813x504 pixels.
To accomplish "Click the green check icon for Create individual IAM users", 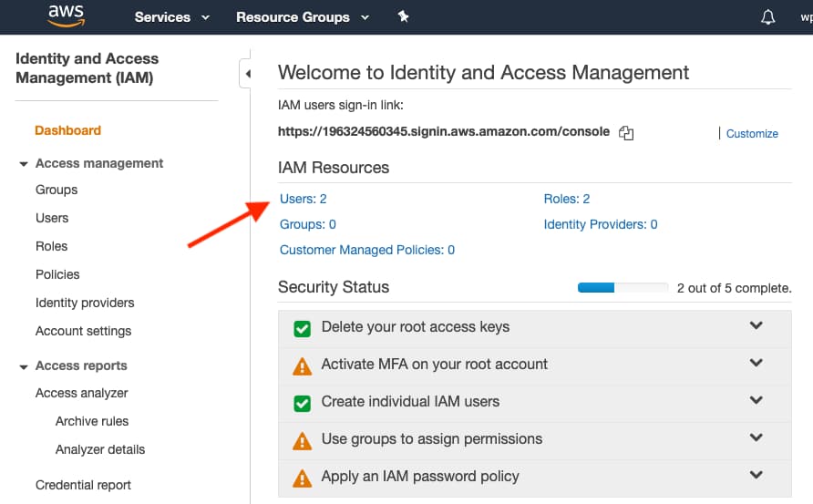I will click(303, 404).
